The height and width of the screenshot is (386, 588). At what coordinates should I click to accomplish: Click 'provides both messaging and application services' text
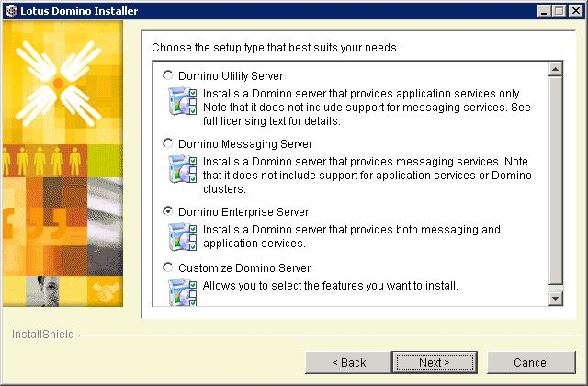tap(352, 236)
